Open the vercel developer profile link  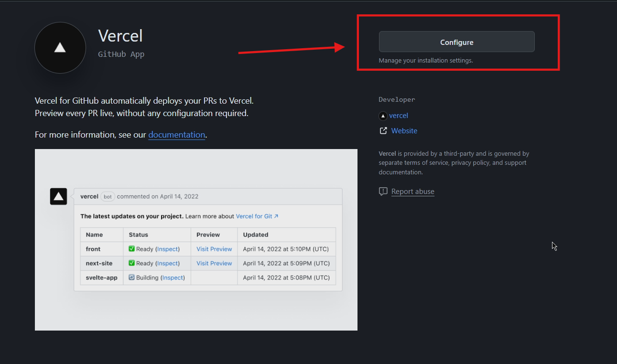click(x=399, y=116)
